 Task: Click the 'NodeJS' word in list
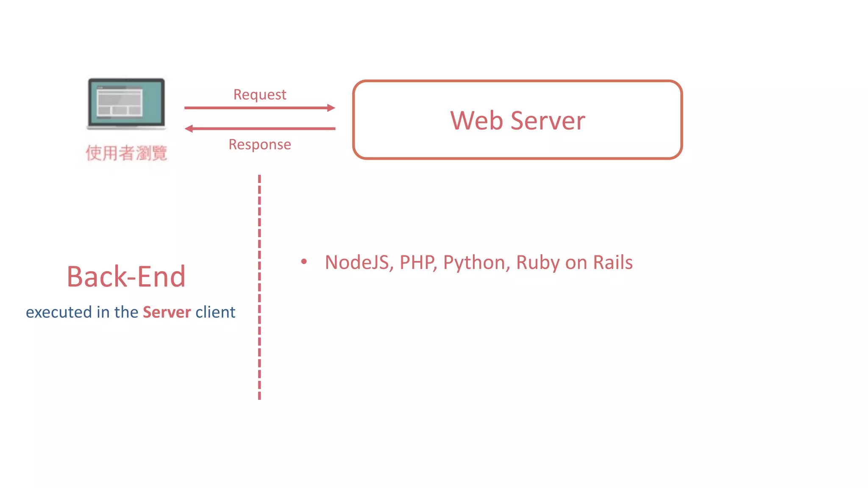[357, 263]
